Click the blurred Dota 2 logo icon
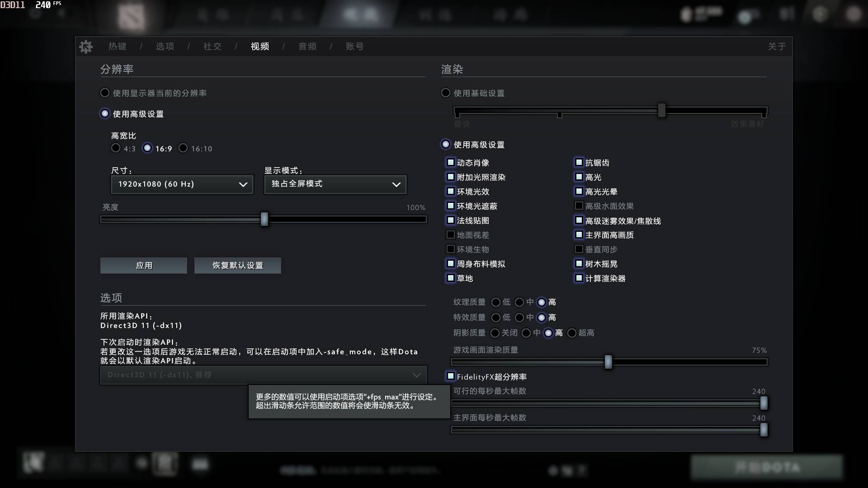The height and width of the screenshot is (488, 868). point(132,17)
